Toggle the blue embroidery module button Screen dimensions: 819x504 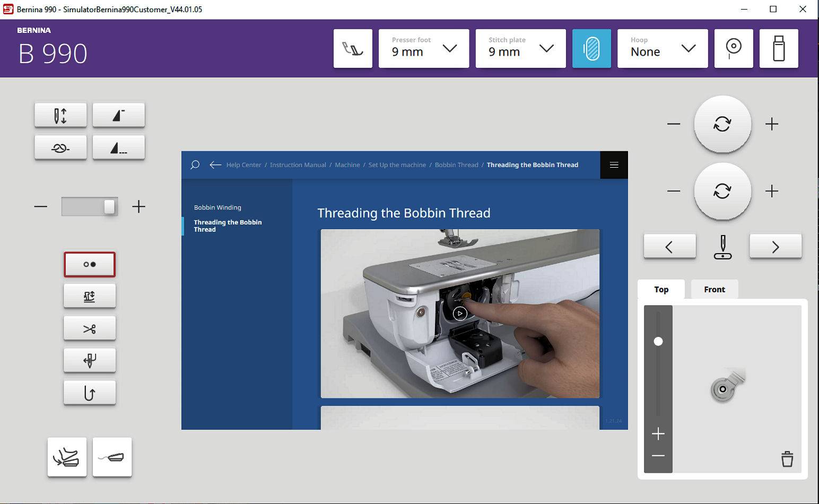[x=591, y=48]
